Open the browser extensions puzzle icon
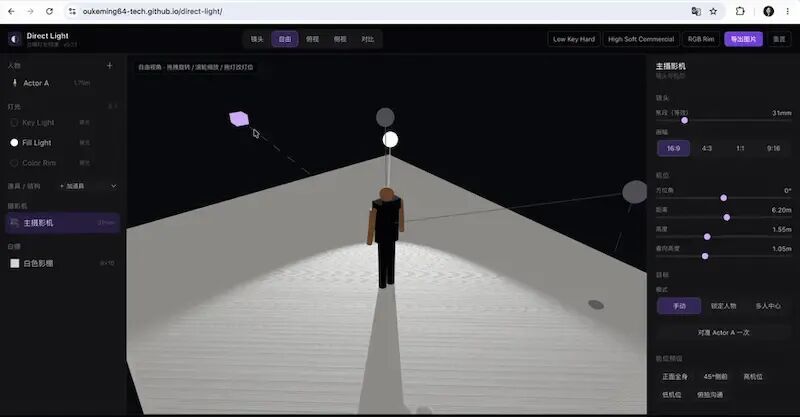 click(x=740, y=11)
